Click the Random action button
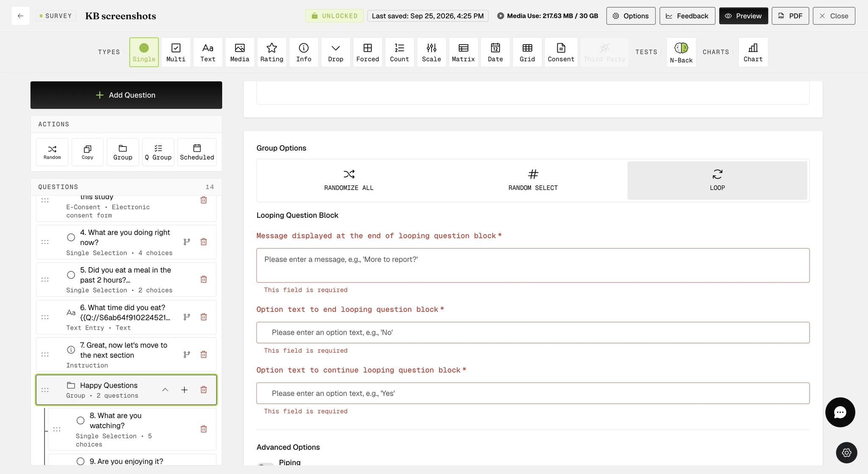 [x=52, y=152]
